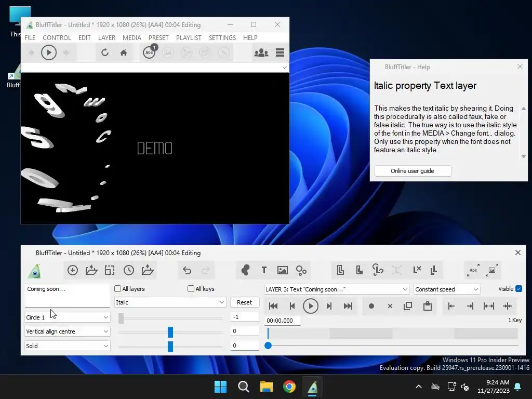
Task: Open the MEDIA menu
Action: (x=131, y=37)
